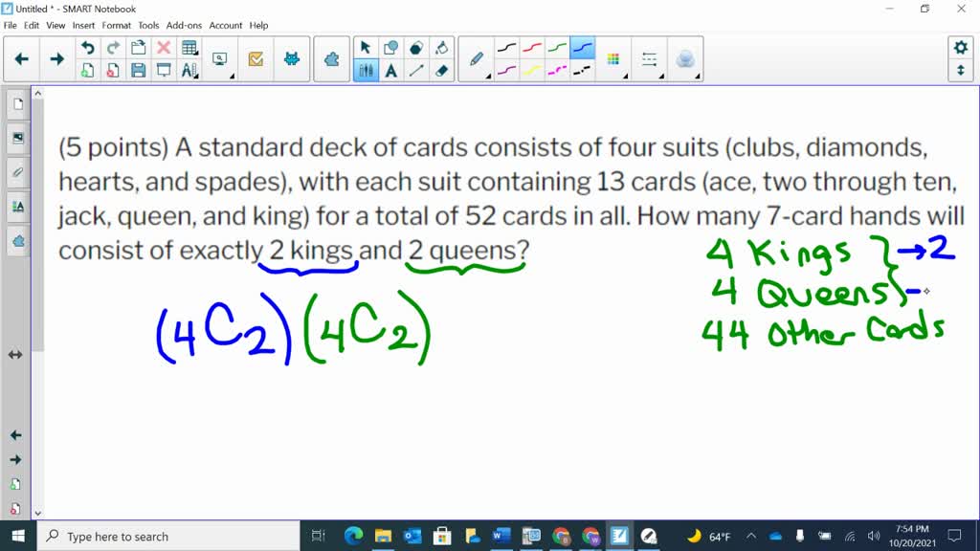980x551 pixels.
Task: Open the line style dropdown
Action: point(650,59)
